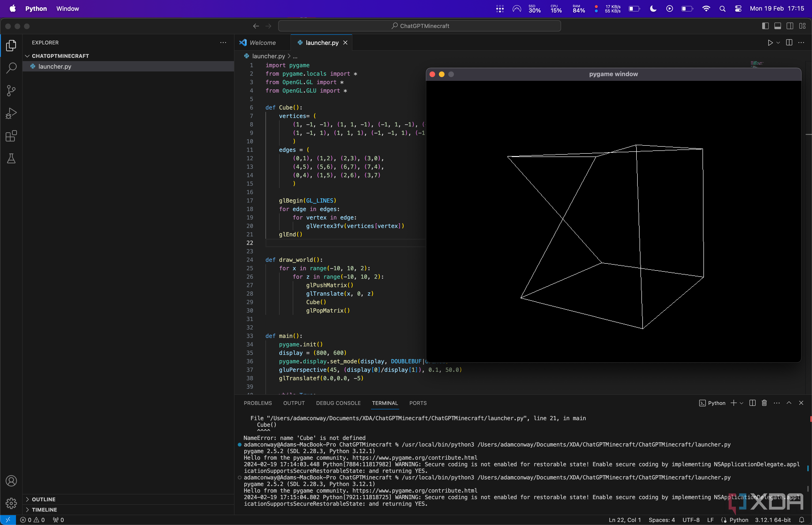The image size is (812, 525).
Task: Toggle the secondary side bar
Action: (x=790, y=26)
